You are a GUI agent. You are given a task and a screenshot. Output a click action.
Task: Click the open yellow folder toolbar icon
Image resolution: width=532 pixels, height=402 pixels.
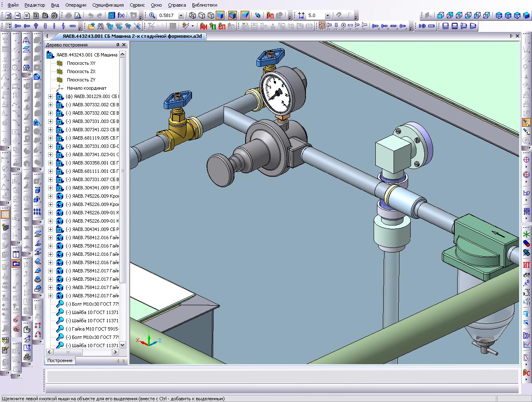click(91, 26)
